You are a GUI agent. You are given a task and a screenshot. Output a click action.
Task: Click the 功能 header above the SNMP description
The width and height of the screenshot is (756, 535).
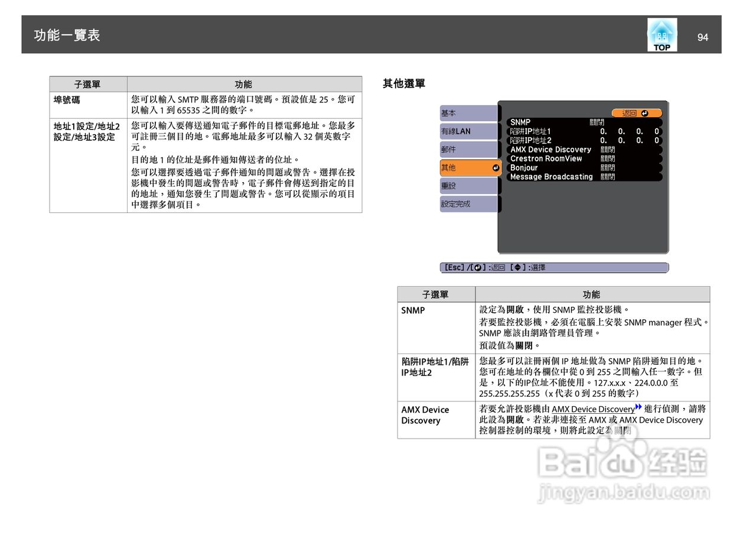coord(592,294)
